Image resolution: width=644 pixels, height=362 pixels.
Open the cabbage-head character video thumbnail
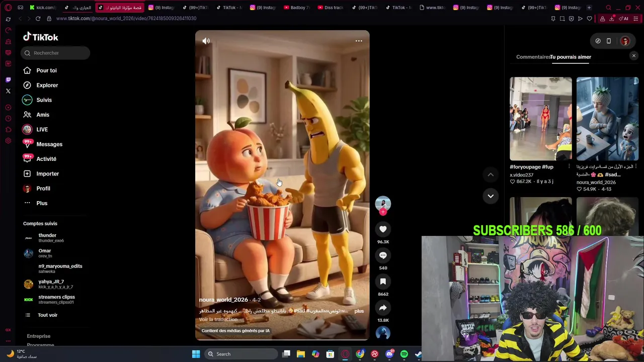point(607,119)
